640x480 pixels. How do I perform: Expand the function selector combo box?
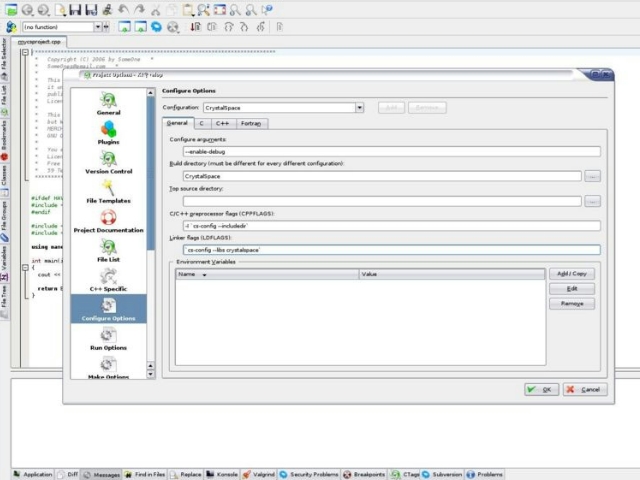tap(60, 27)
